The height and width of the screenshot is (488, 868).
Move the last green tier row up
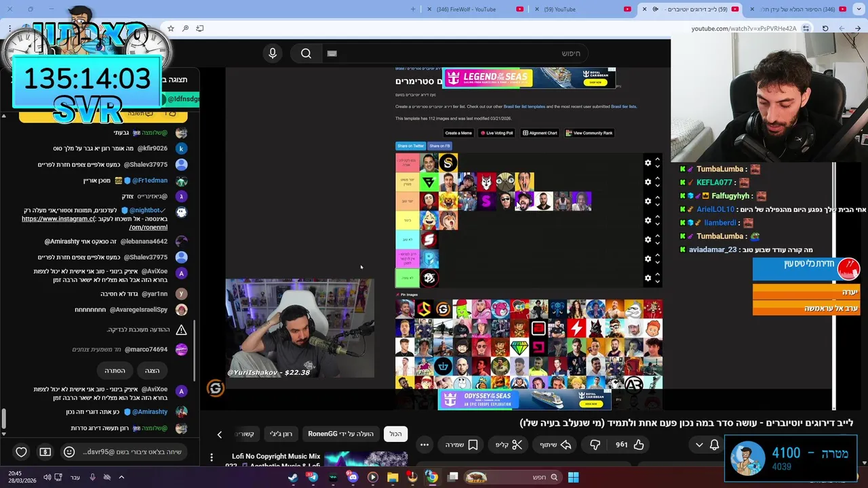[657, 274]
